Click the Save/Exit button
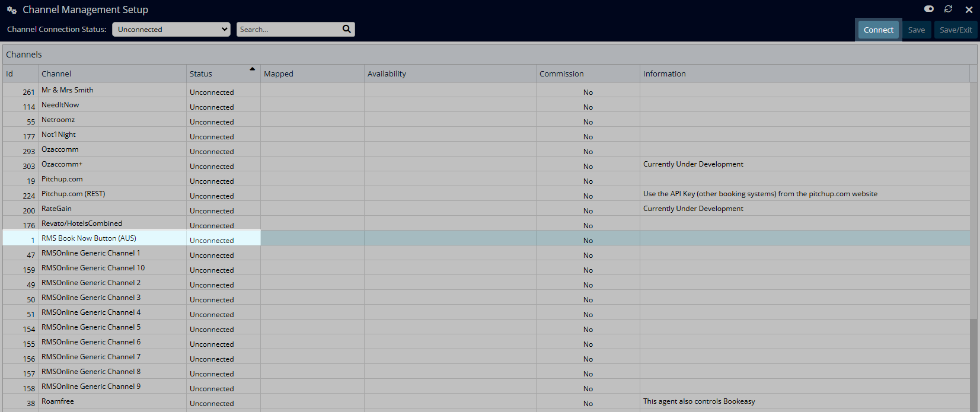The image size is (980, 412). coord(956,30)
